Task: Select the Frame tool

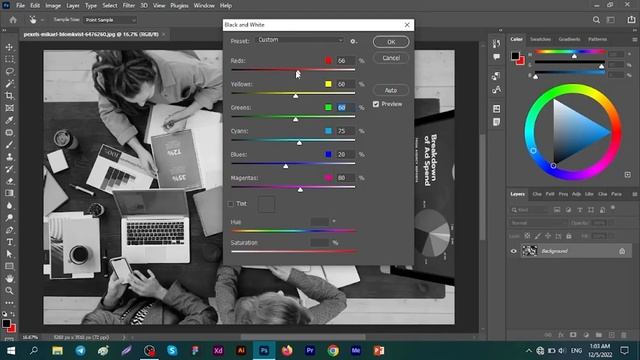Action: tap(9, 108)
